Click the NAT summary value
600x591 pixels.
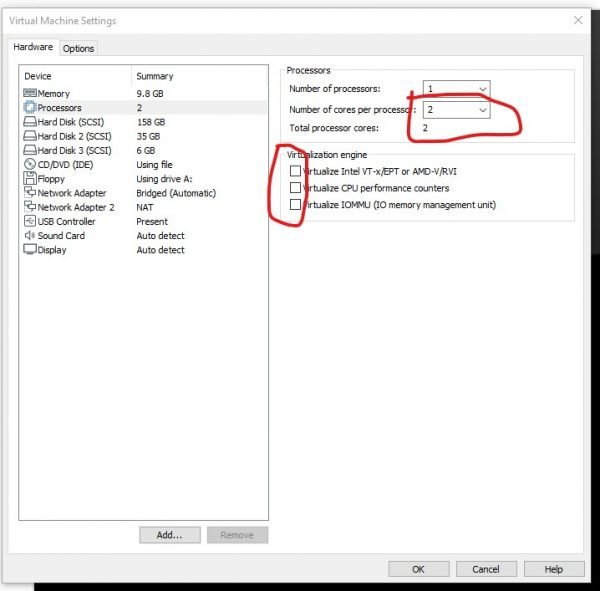tap(145, 207)
